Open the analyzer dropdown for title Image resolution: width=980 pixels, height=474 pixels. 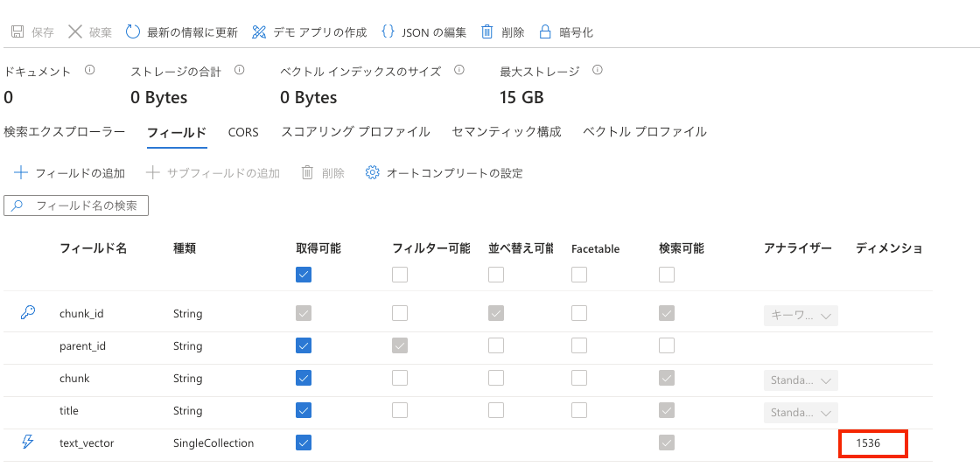tap(801, 413)
